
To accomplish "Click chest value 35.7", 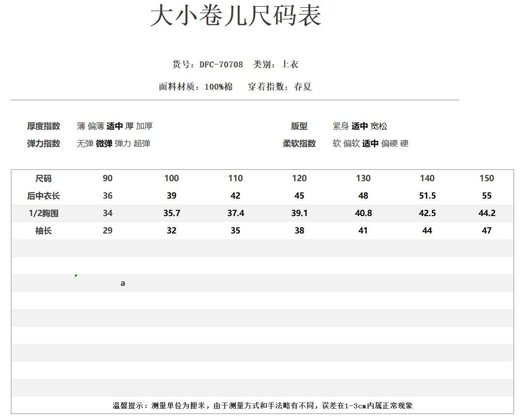I will point(171,213).
